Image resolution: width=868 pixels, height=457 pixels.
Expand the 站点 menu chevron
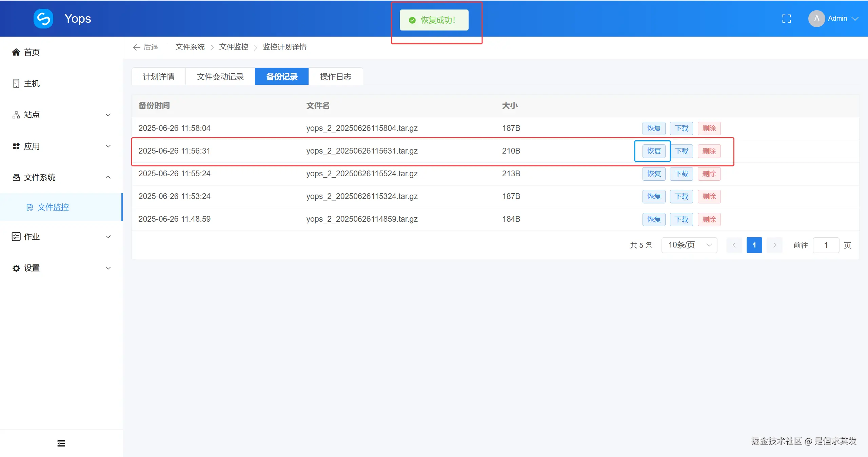(x=108, y=115)
